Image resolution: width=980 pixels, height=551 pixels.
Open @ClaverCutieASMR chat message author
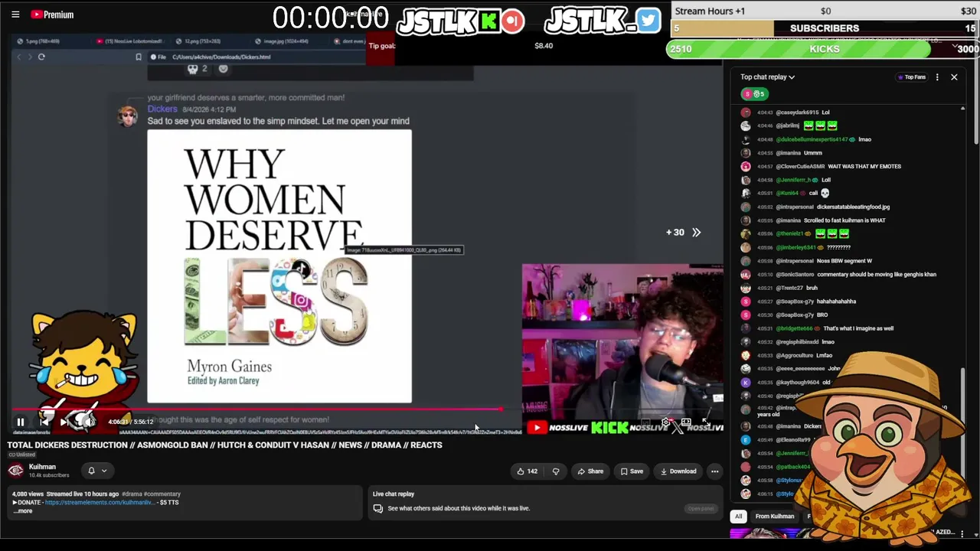(801, 167)
